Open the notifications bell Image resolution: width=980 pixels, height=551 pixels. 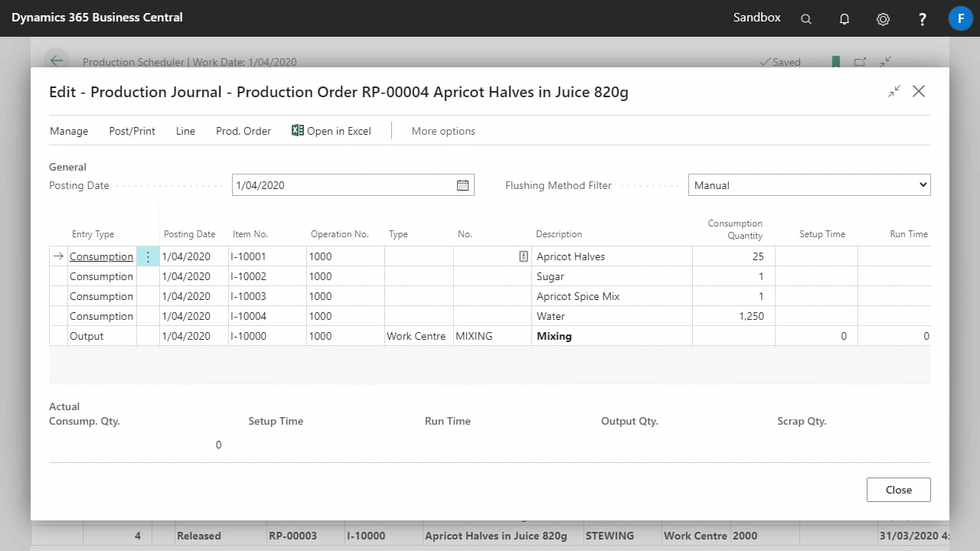844,18
